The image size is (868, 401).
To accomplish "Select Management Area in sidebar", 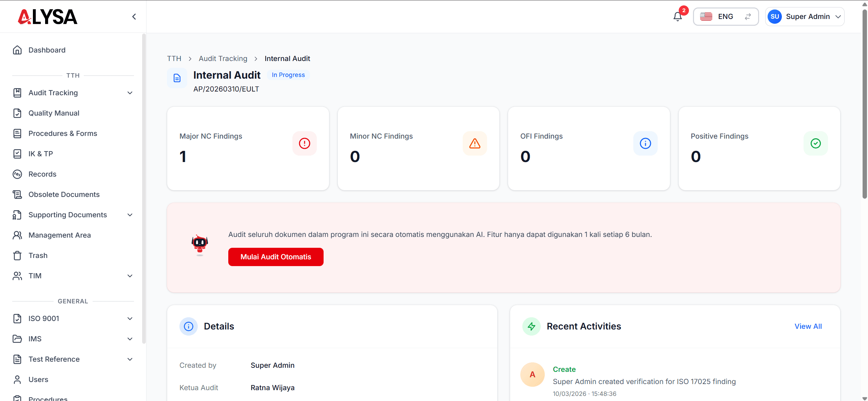I will 59,235.
